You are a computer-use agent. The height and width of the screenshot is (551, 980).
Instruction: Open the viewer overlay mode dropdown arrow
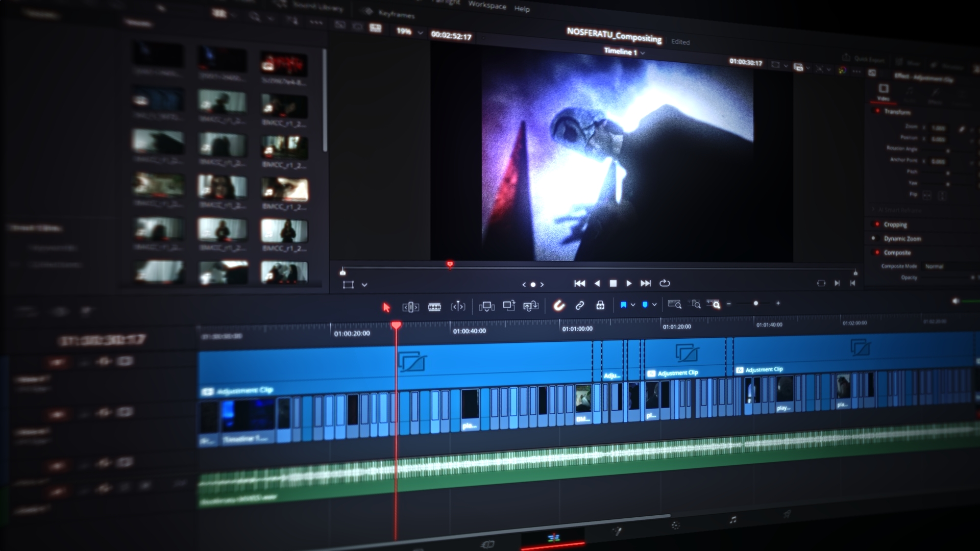pos(364,285)
